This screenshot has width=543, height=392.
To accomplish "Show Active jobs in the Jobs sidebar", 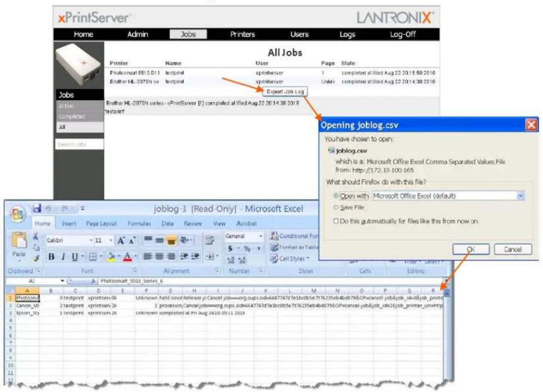I will point(80,106).
